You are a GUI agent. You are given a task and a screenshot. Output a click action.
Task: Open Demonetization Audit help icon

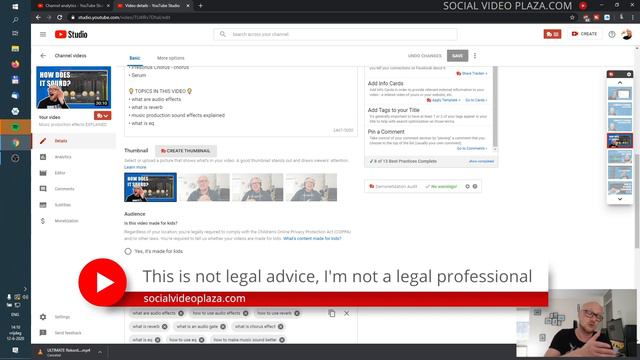click(475, 187)
